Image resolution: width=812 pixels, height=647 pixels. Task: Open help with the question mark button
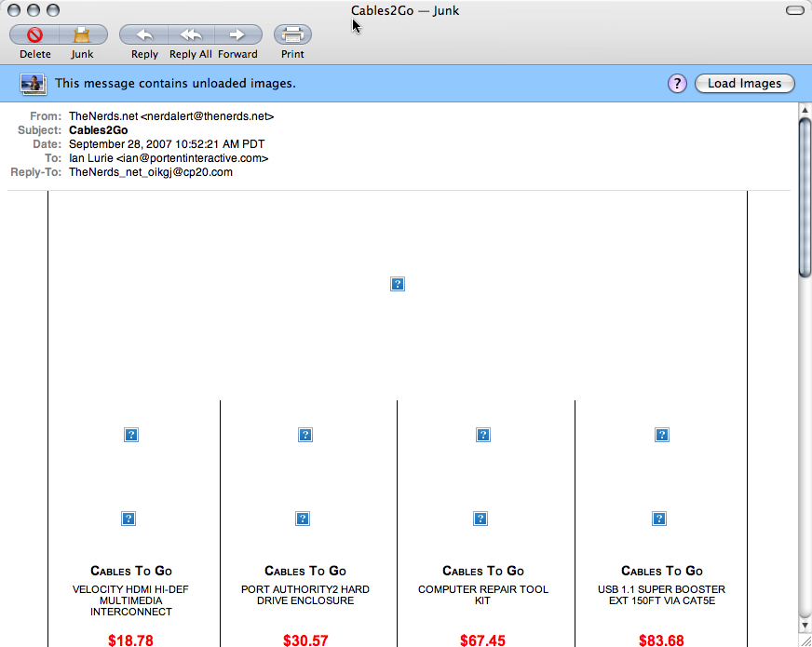677,83
